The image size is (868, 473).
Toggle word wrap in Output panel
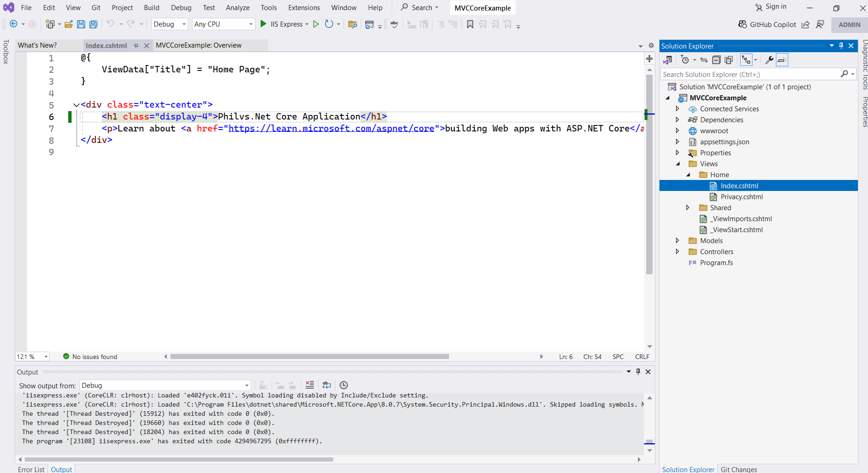click(327, 385)
